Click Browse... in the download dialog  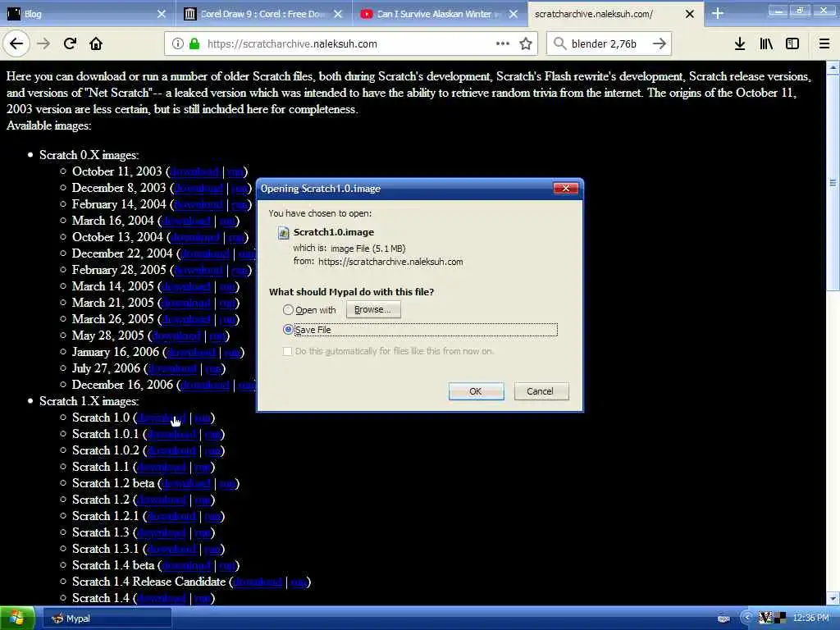tap(373, 309)
